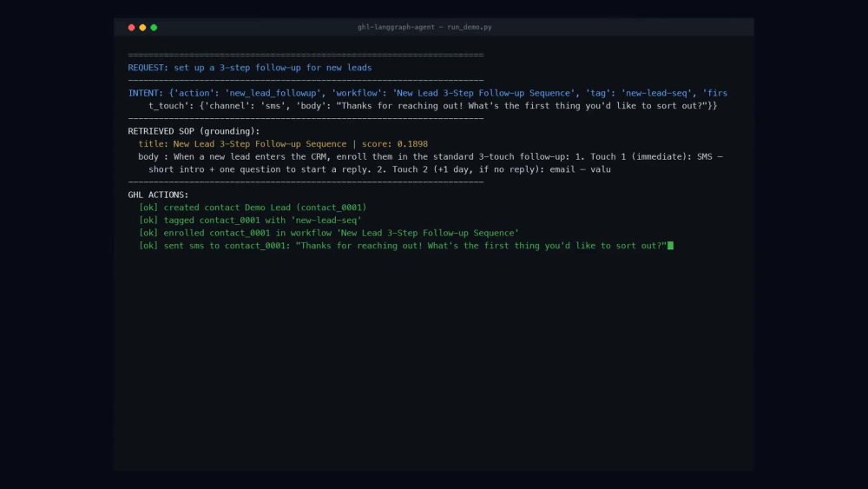
Task: Click the 'RETRIEVED SOP (grounding):' heading
Action: pyautogui.click(x=194, y=131)
